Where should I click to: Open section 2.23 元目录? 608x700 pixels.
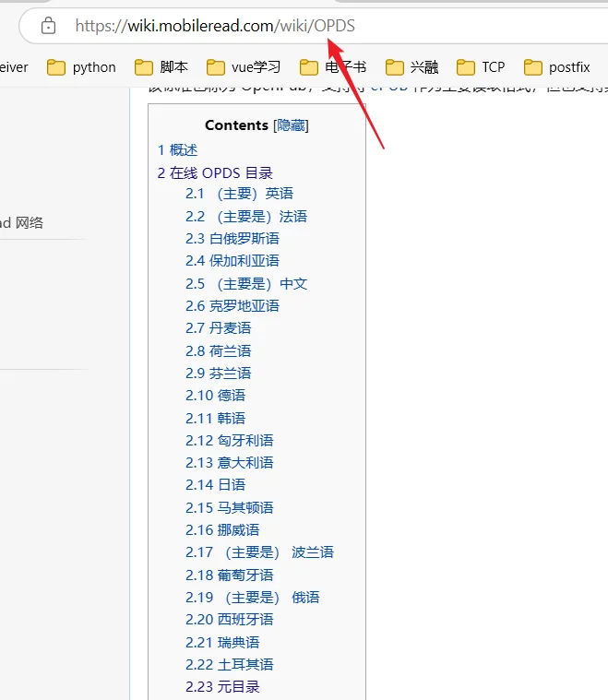pos(222,687)
